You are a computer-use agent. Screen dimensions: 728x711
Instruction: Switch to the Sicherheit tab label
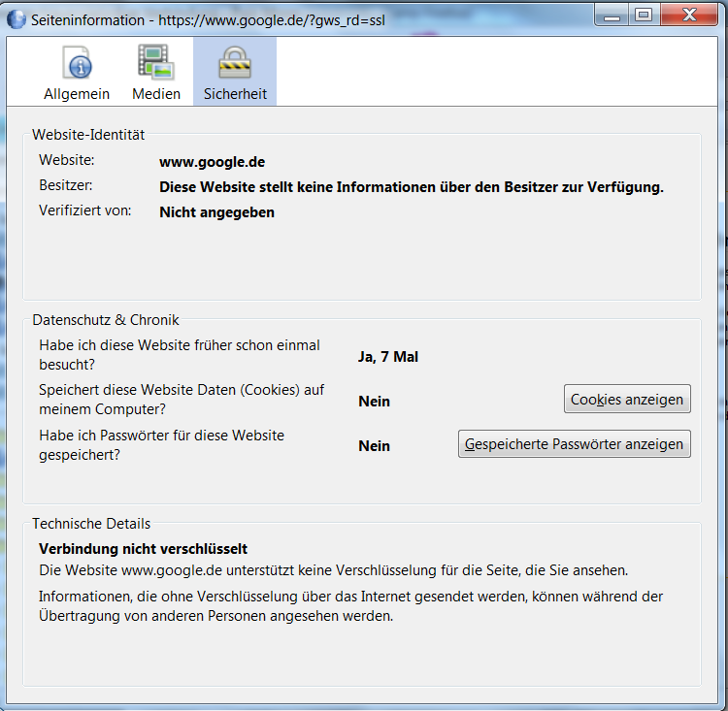pos(235,94)
